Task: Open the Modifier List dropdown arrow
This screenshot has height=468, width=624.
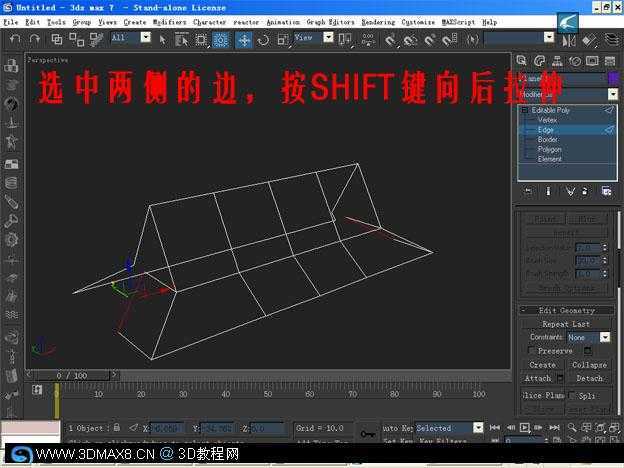Action: [613, 94]
